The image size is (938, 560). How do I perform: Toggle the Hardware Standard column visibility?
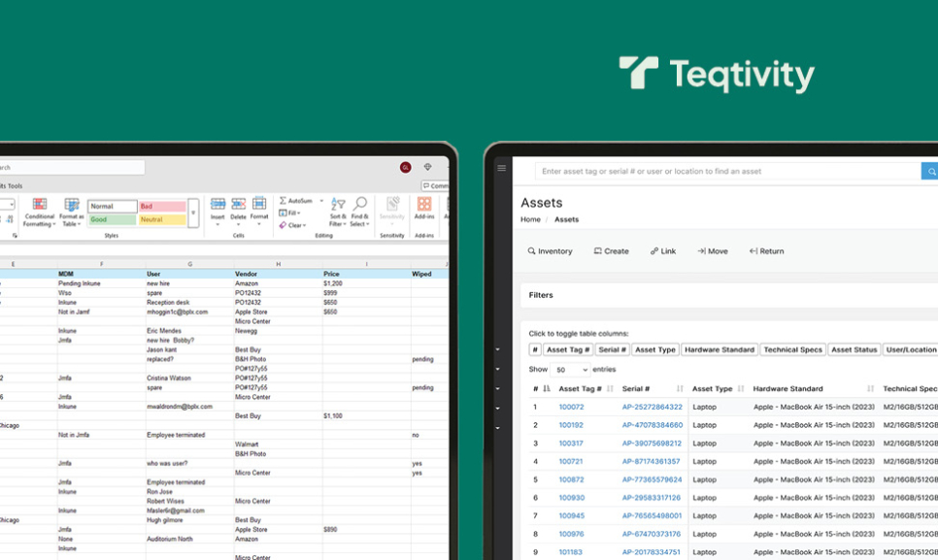(x=719, y=349)
